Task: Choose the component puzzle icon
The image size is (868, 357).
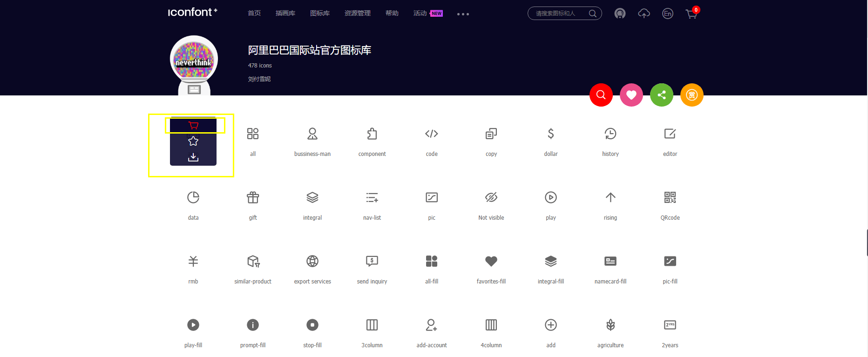Action: click(372, 134)
